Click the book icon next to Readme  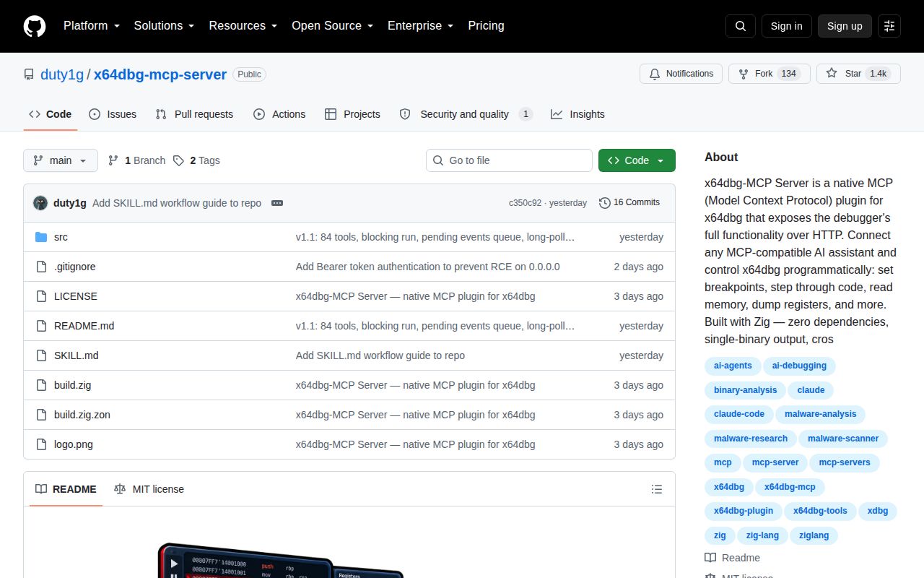point(710,558)
